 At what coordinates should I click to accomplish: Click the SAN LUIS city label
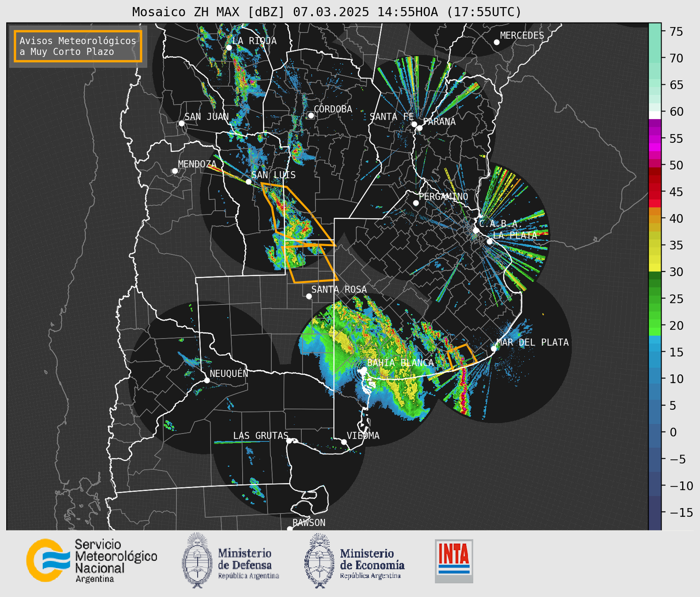coord(273,175)
